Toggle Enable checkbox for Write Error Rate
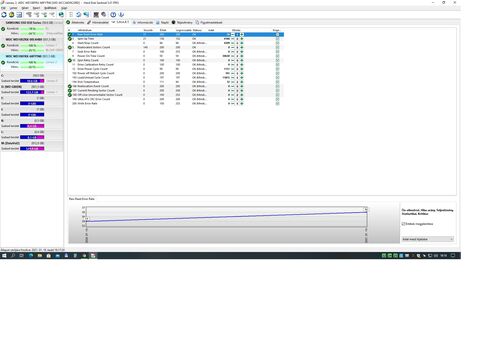The image size is (480, 360). click(277, 103)
